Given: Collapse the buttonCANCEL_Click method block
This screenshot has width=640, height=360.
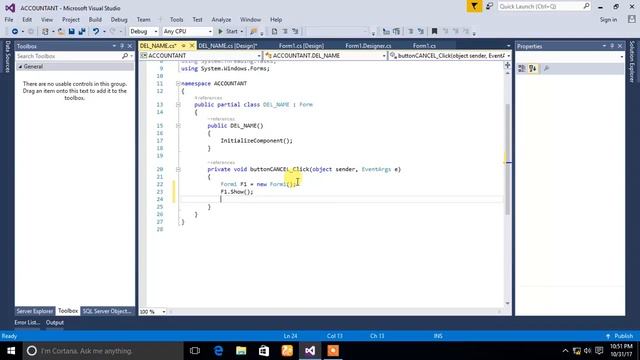Looking at the screenshot, I should (178, 169).
